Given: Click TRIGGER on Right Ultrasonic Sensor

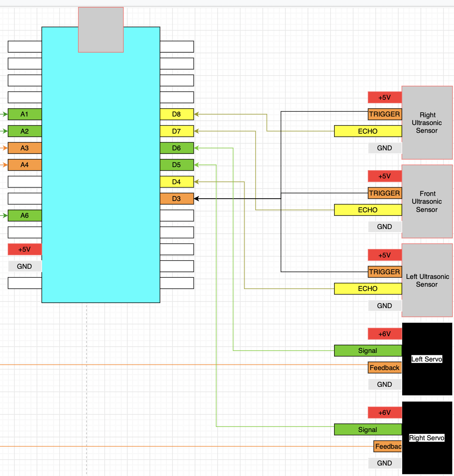Looking at the screenshot, I should [x=385, y=114].
